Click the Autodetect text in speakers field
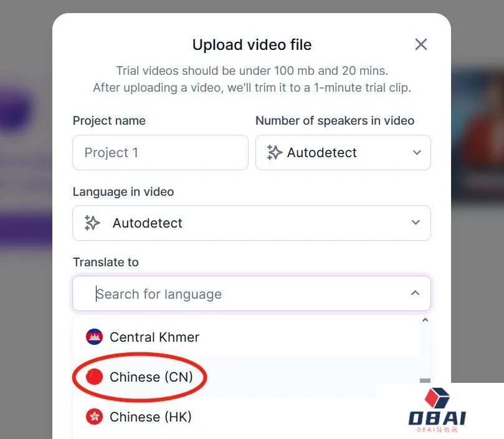Image resolution: width=504 pixels, height=439 pixels. pyautogui.click(x=321, y=153)
